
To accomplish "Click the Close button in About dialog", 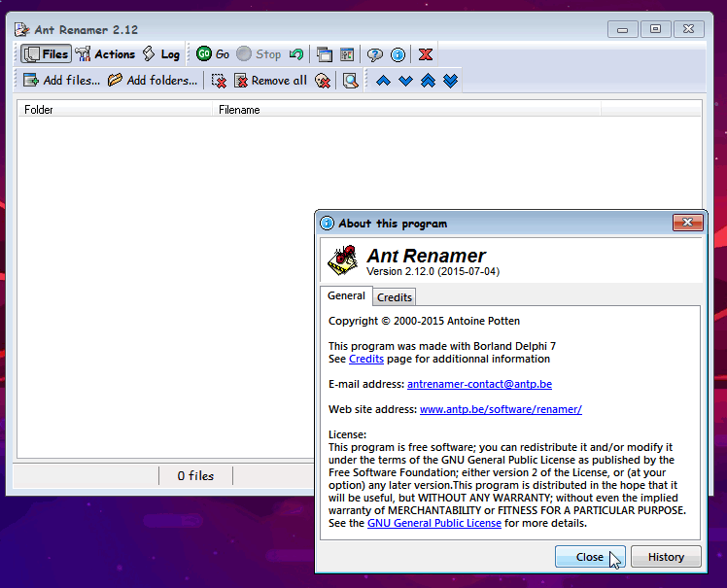I will [590, 557].
